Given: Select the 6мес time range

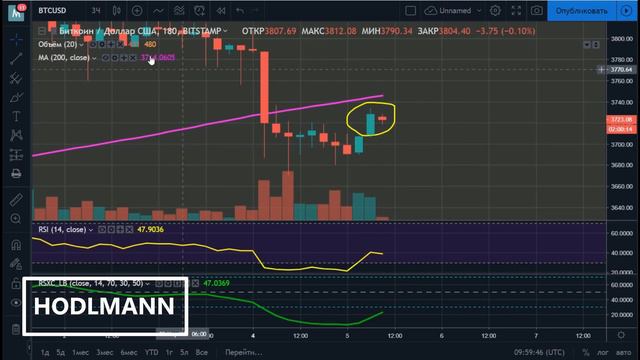Looking at the screenshot, I should pyautogui.click(x=129, y=352).
